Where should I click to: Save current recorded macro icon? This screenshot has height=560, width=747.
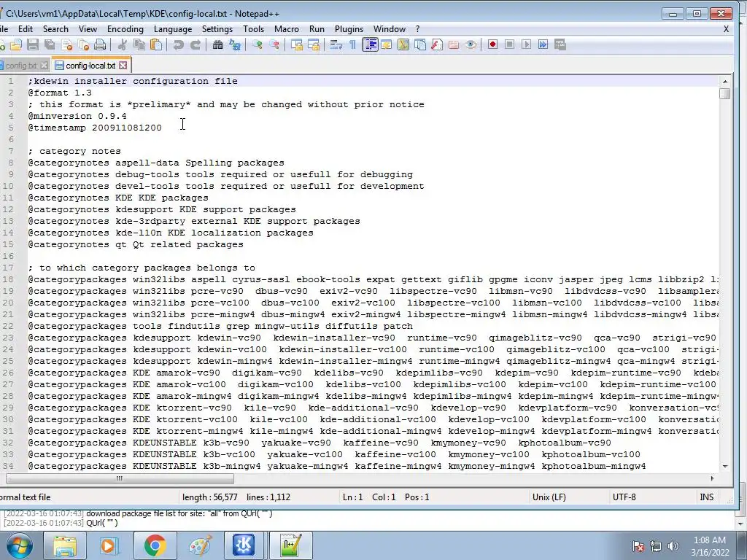point(560,44)
